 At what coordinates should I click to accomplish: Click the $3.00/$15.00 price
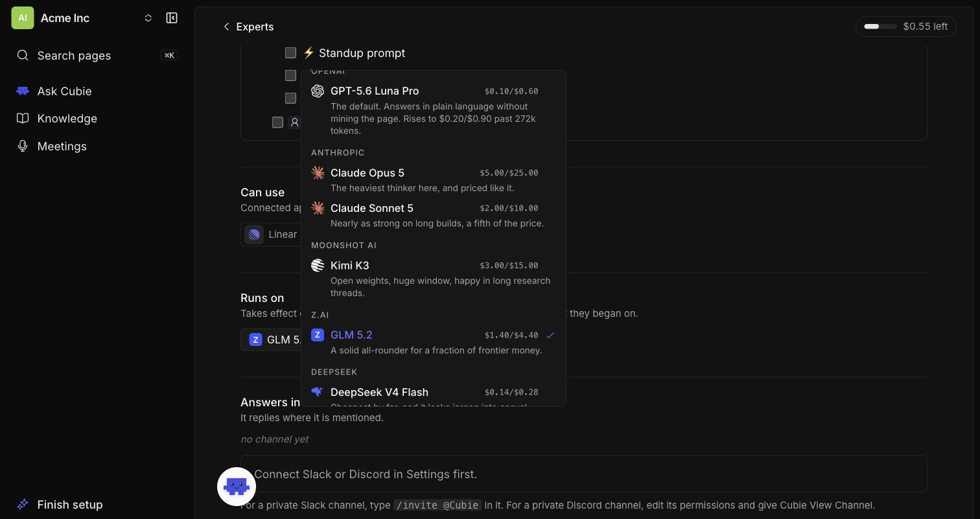tap(509, 266)
